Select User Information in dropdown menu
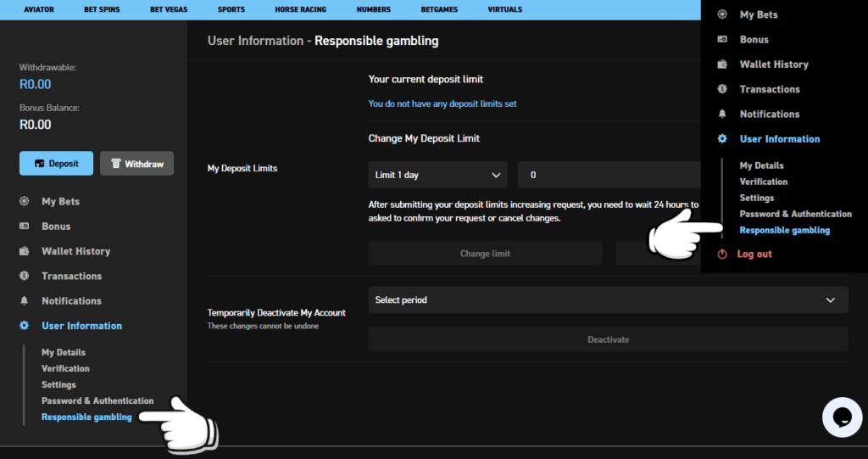This screenshot has width=868, height=459. [x=780, y=139]
